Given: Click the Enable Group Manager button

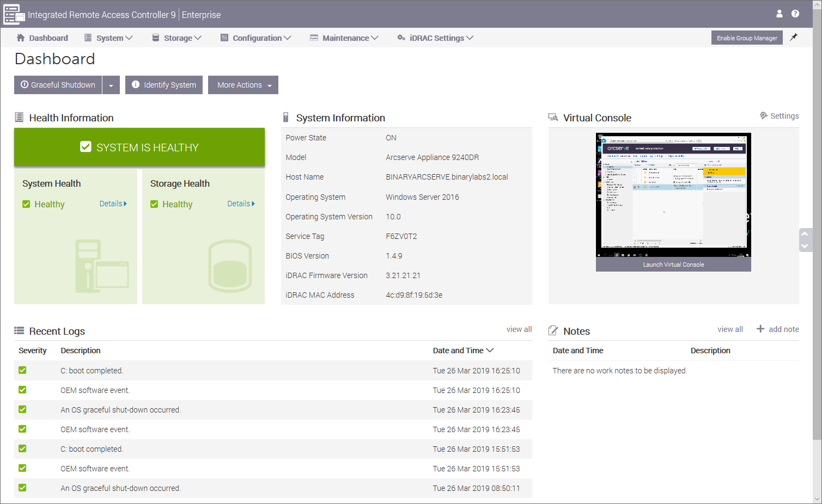Looking at the screenshot, I should pos(746,38).
